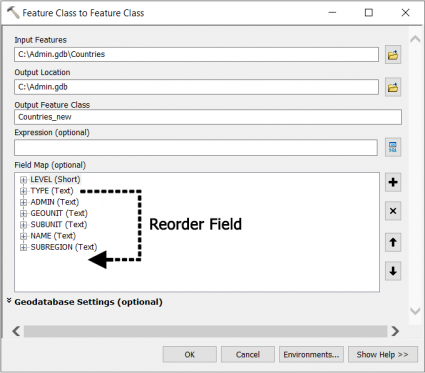The image size is (425, 373).
Task: Move field down with down arrow
Action: coord(393,271)
